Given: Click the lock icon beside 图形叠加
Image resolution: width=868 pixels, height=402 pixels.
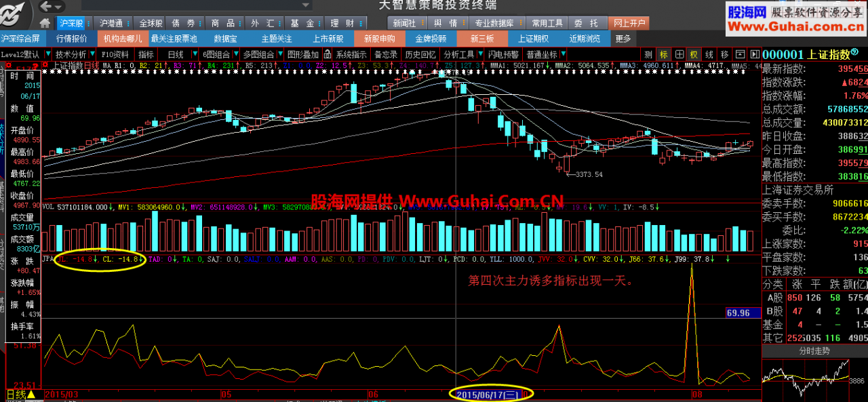Looking at the screenshot, I should coord(328,54).
